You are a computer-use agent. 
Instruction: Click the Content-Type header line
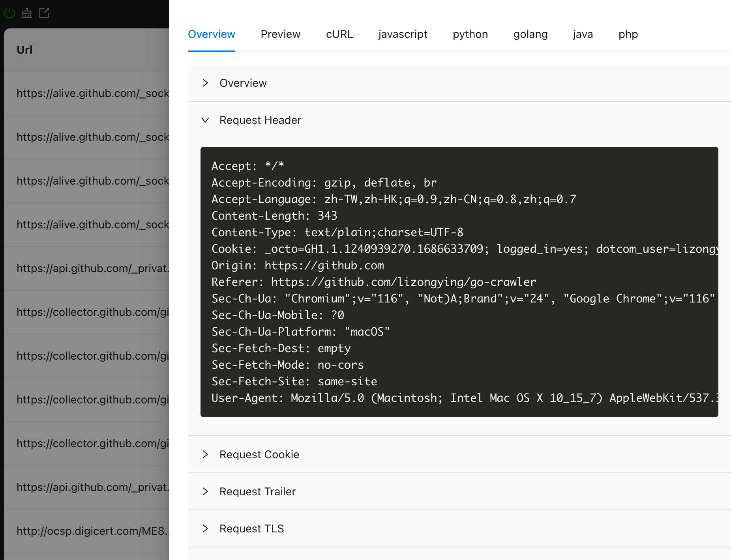pos(337,232)
